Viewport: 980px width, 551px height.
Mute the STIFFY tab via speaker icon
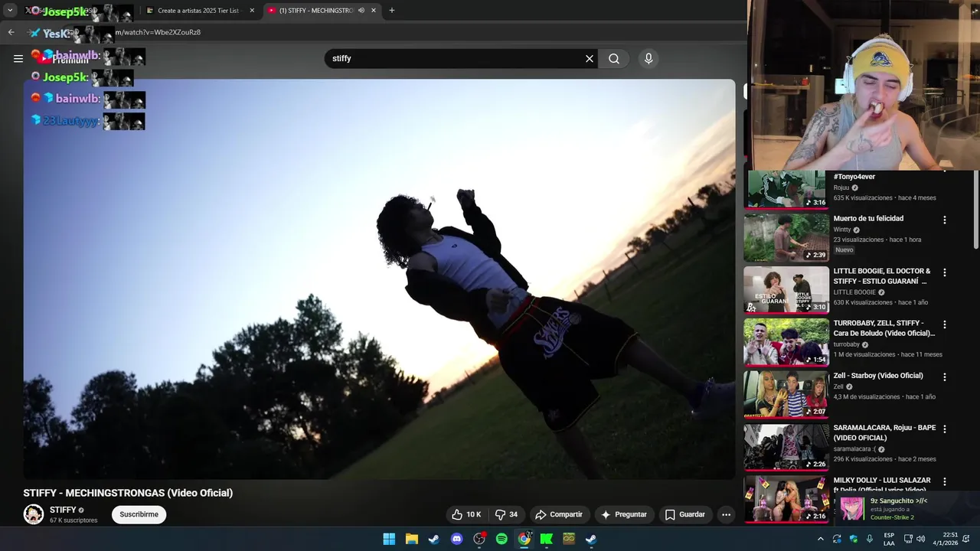point(361,11)
